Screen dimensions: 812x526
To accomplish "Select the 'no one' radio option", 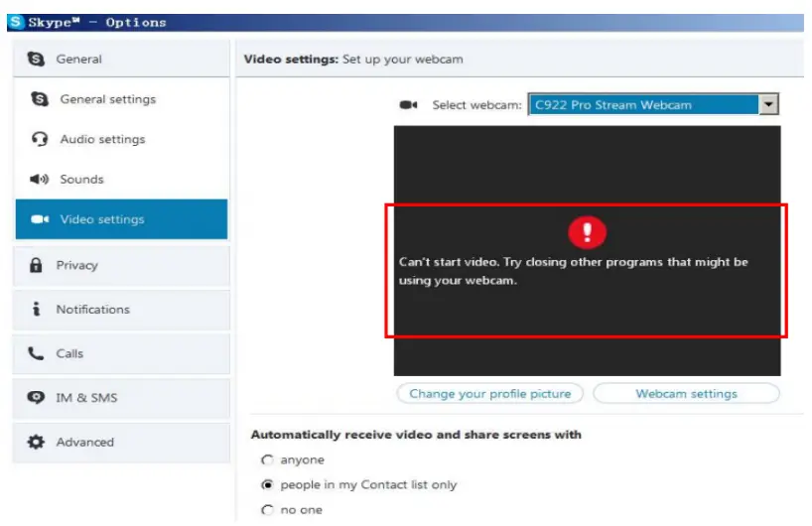I will (267, 510).
